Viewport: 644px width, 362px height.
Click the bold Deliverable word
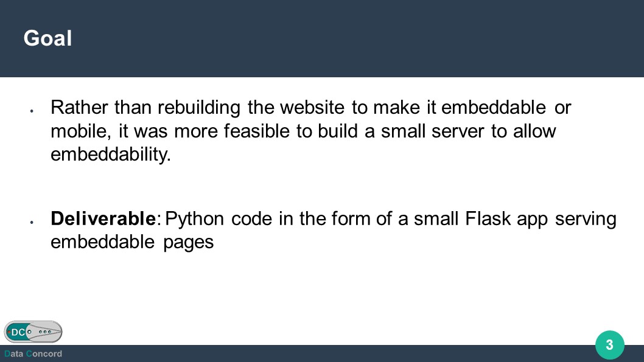tap(103, 218)
